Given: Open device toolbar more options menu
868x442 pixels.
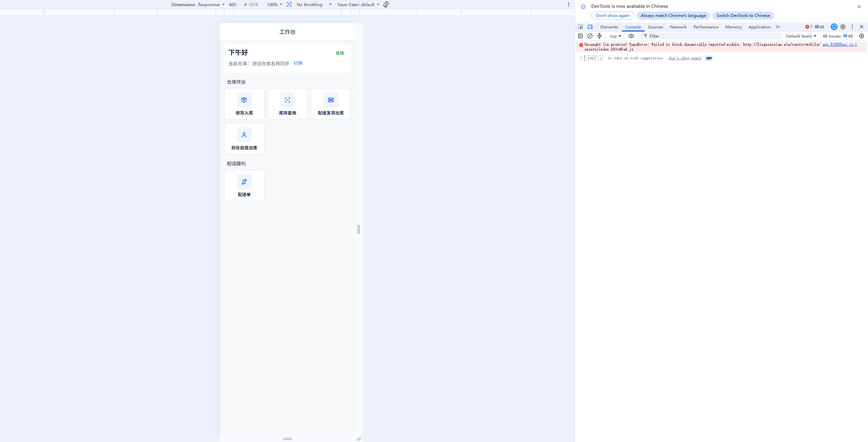Looking at the screenshot, I should click(x=569, y=4).
